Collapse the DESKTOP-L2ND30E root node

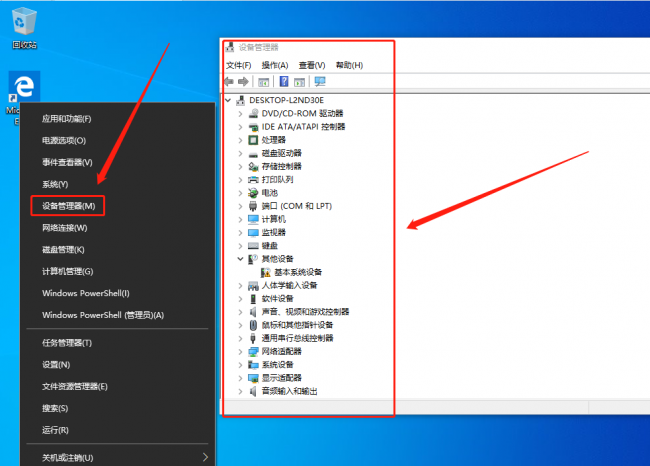point(228,100)
